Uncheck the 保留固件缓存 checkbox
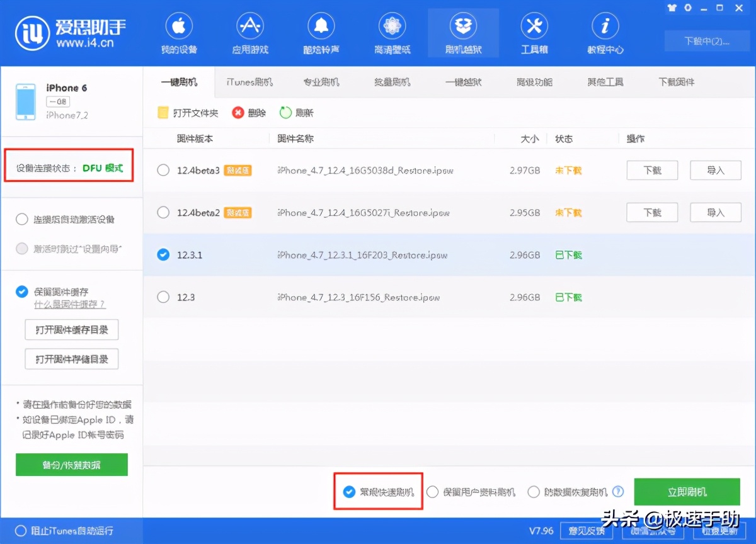 pyautogui.click(x=21, y=292)
